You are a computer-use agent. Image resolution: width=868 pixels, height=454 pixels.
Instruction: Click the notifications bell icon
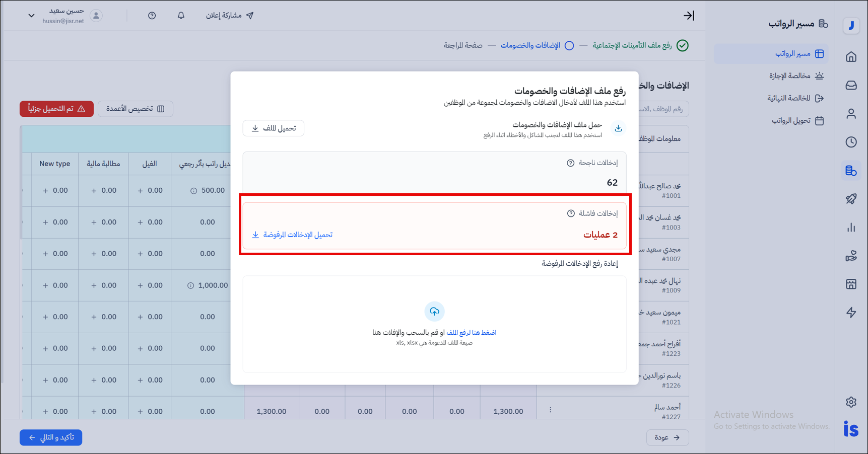click(x=181, y=16)
